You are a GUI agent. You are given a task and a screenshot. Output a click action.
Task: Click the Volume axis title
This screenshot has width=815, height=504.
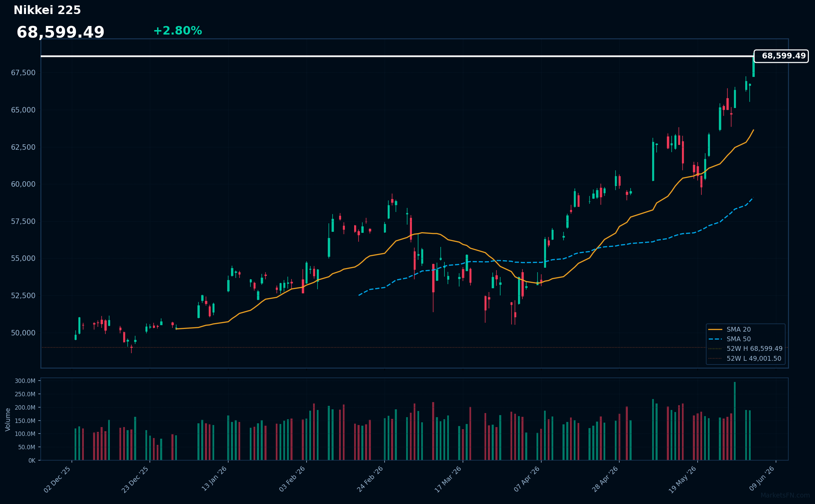click(8, 420)
